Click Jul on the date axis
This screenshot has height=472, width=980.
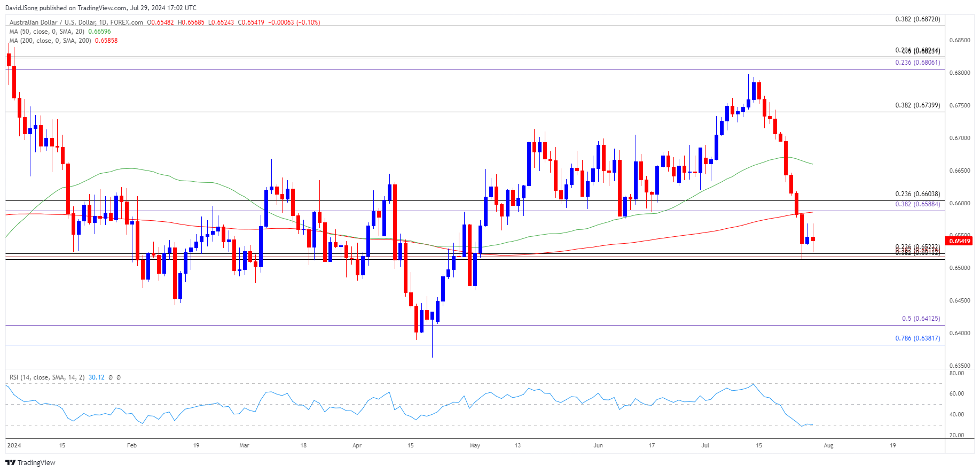click(x=705, y=446)
